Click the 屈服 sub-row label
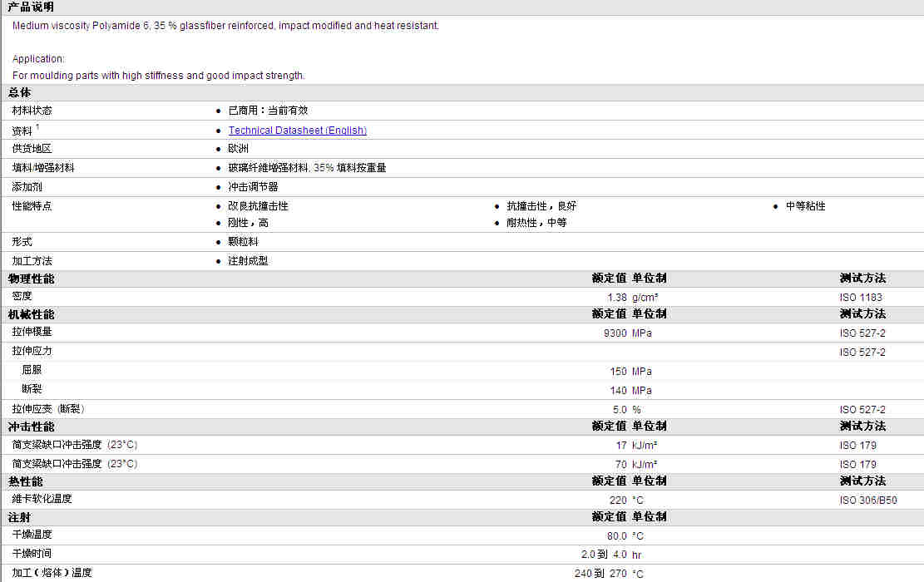924x582 pixels. pos(32,370)
